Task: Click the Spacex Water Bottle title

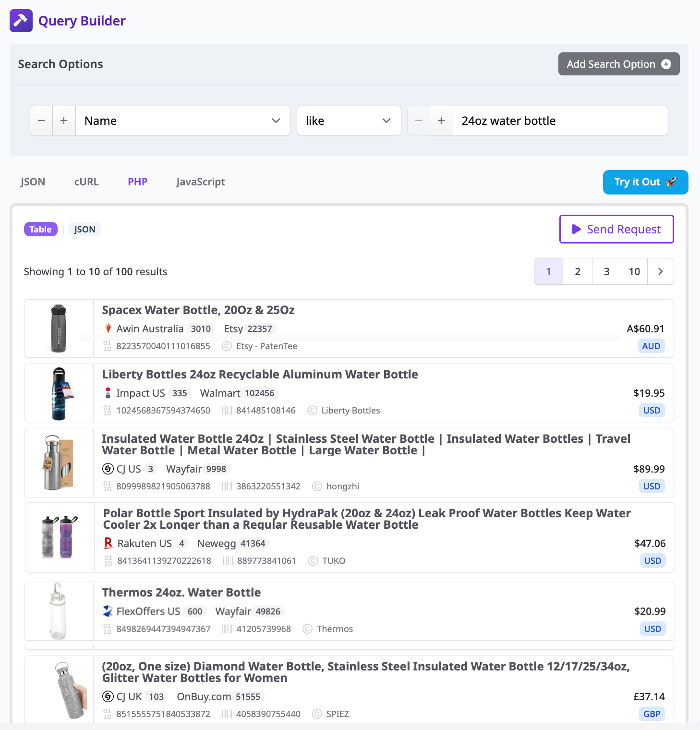Action: point(198,310)
